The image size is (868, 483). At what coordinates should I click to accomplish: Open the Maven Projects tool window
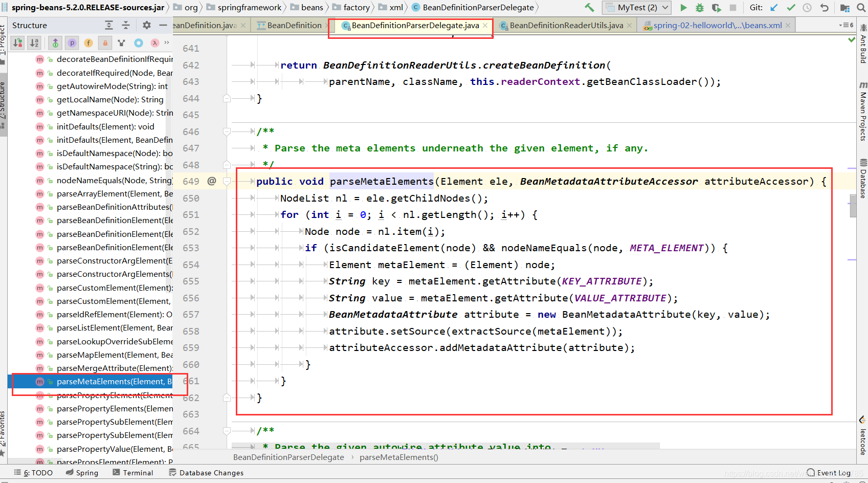click(863, 112)
